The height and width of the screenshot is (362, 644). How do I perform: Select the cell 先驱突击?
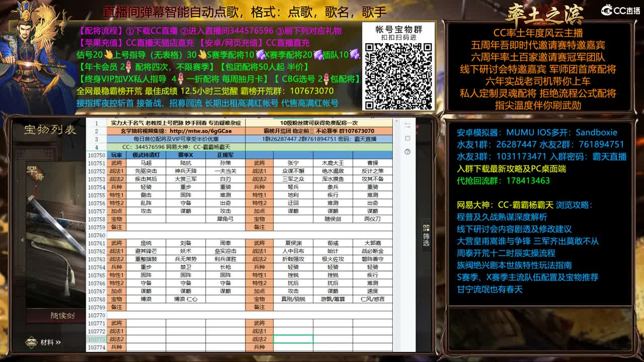click(146, 171)
